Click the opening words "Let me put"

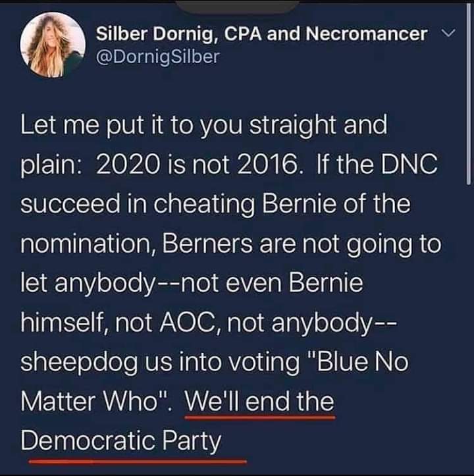pos(82,126)
